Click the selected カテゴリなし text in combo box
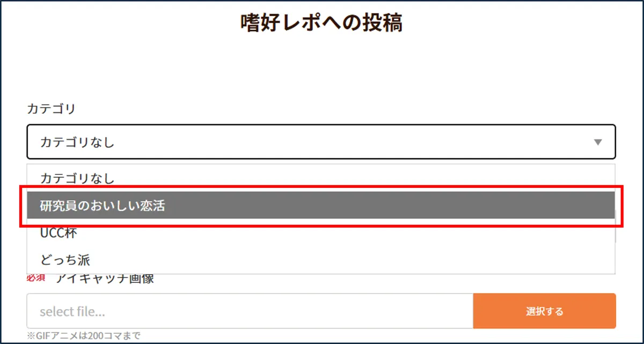The width and height of the screenshot is (644, 344). 77,142
